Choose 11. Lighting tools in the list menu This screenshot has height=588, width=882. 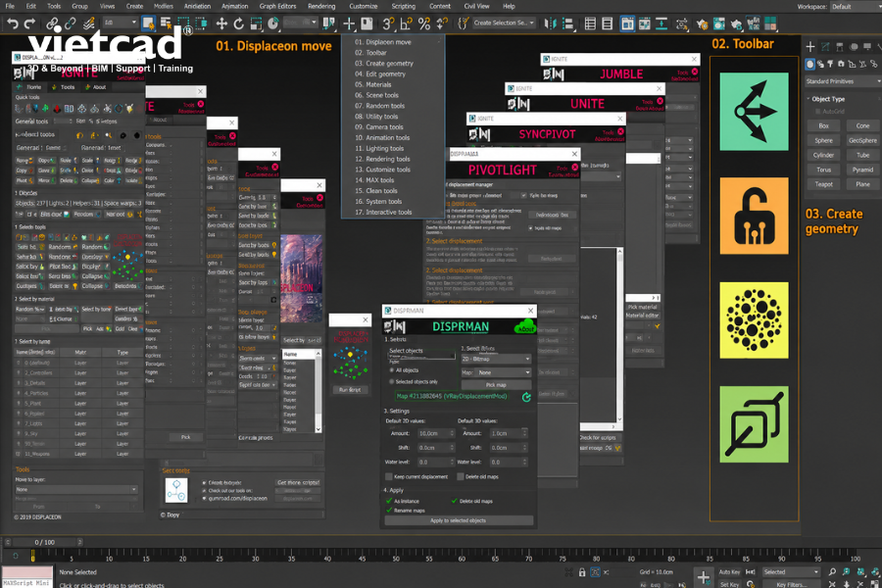pyautogui.click(x=379, y=149)
